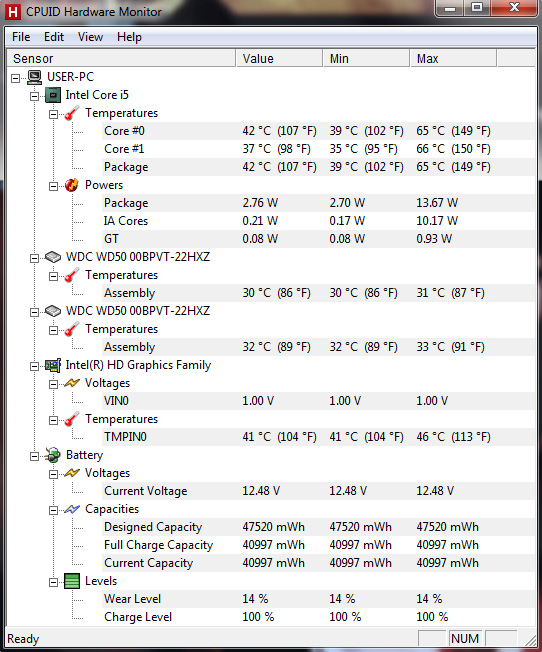Select the Full Charge Capacity row
Viewport: 542px width, 652px height.
pos(318,545)
